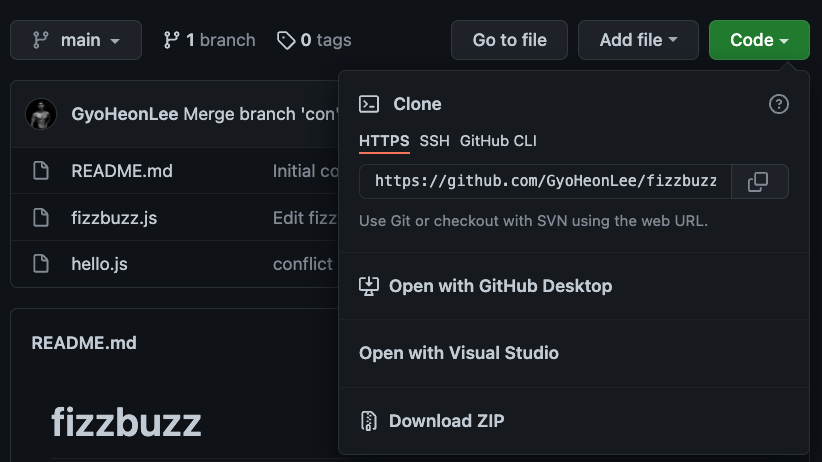Click the Edit fizz commit message

pyautogui.click(x=305, y=218)
